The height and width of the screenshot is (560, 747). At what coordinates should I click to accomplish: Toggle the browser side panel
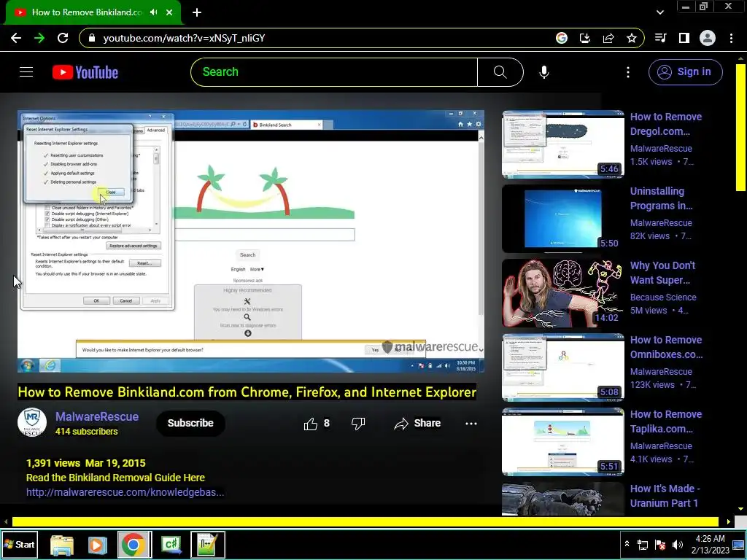(684, 38)
